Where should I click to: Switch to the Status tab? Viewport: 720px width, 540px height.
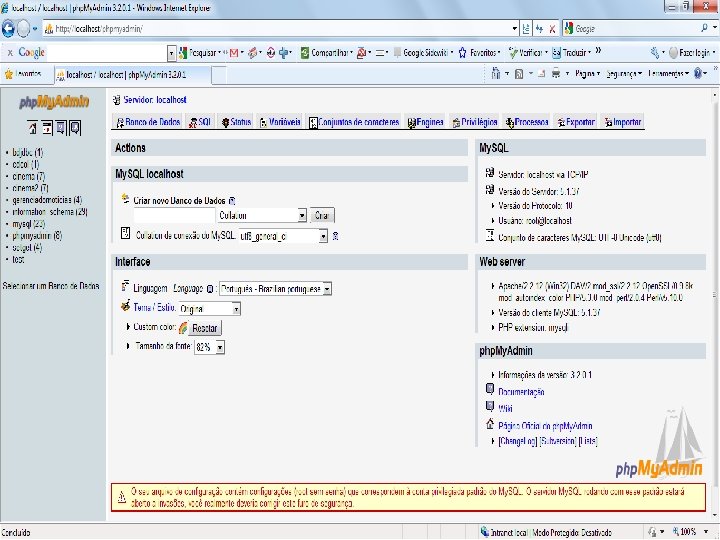[236, 122]
